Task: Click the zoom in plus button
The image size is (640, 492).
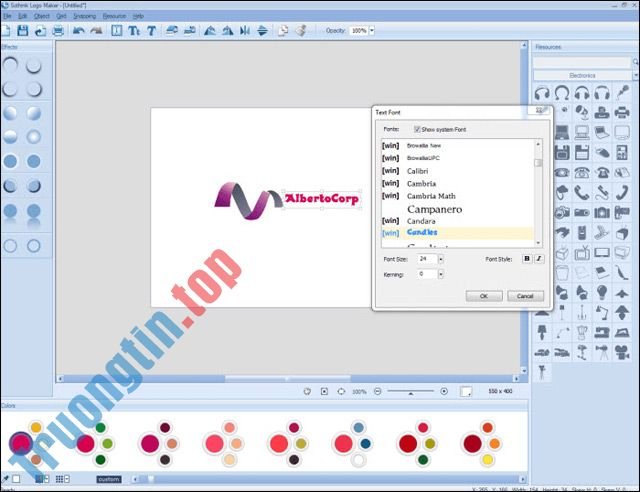Action: coord(444,392)
